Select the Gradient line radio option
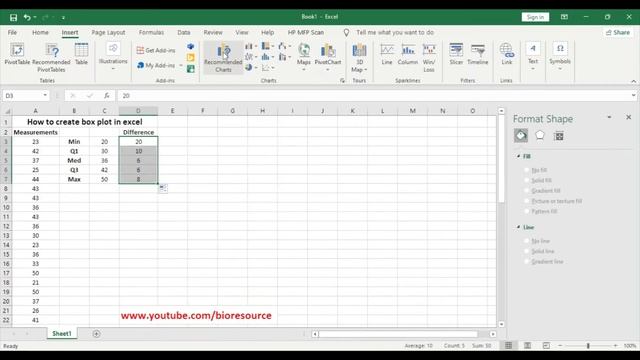 tap(527, 262)
